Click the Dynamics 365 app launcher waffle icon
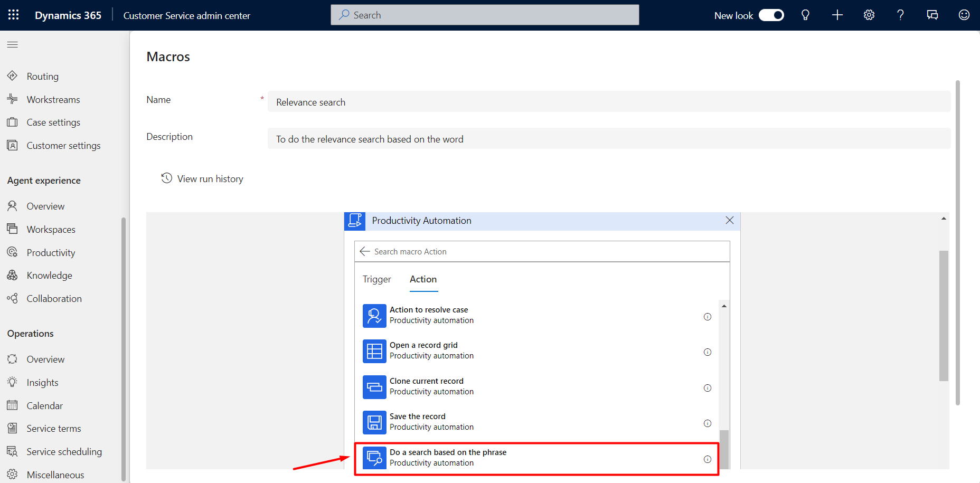980x483 pixels. click(13, 15)
